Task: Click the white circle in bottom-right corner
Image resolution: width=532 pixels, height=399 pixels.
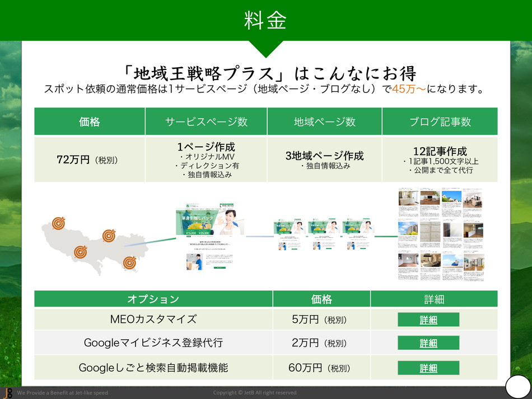Action: pos(518,387)
